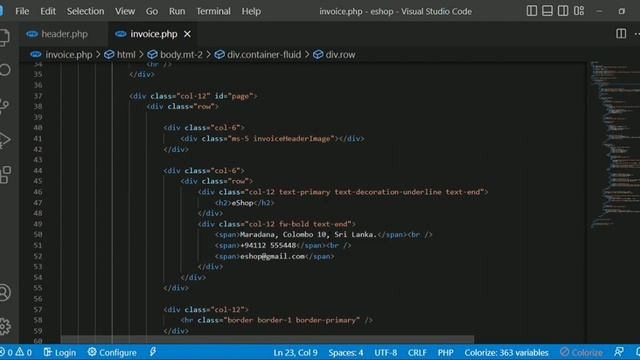640x360 pixels.
Task: Click the horizontal editor scrollbar
Action: coord(267,340)
